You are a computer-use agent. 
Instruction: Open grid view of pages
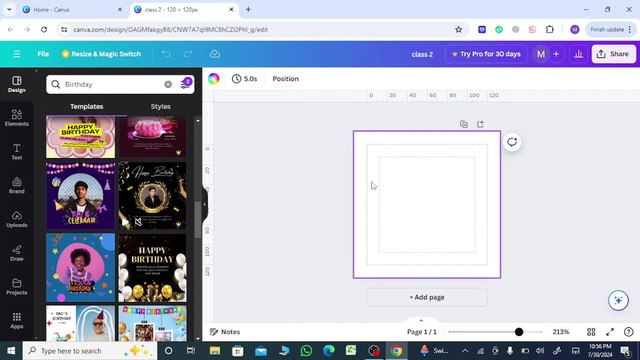click(x=591, y=332)
